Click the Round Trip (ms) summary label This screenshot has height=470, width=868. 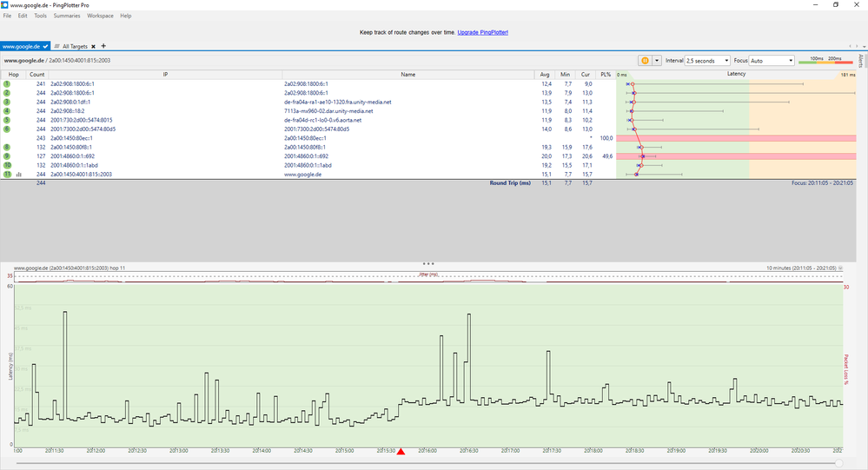pyautogui.click(x=510, y=183)
